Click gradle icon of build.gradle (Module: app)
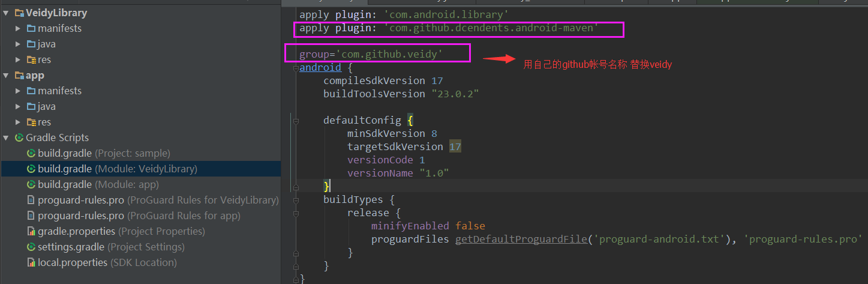 click(31, 184)
